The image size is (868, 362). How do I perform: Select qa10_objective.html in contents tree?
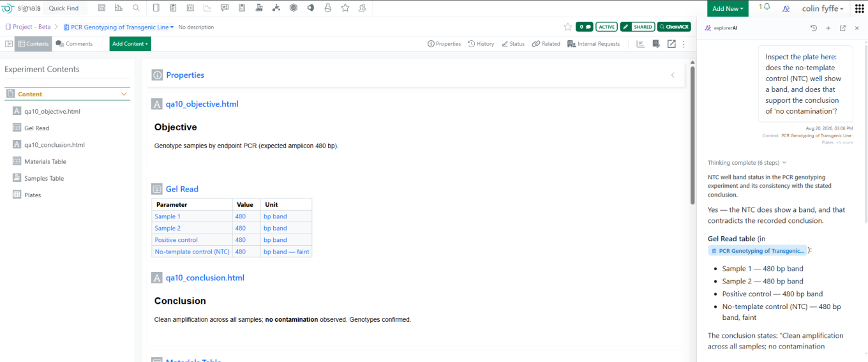click(52, 111)
